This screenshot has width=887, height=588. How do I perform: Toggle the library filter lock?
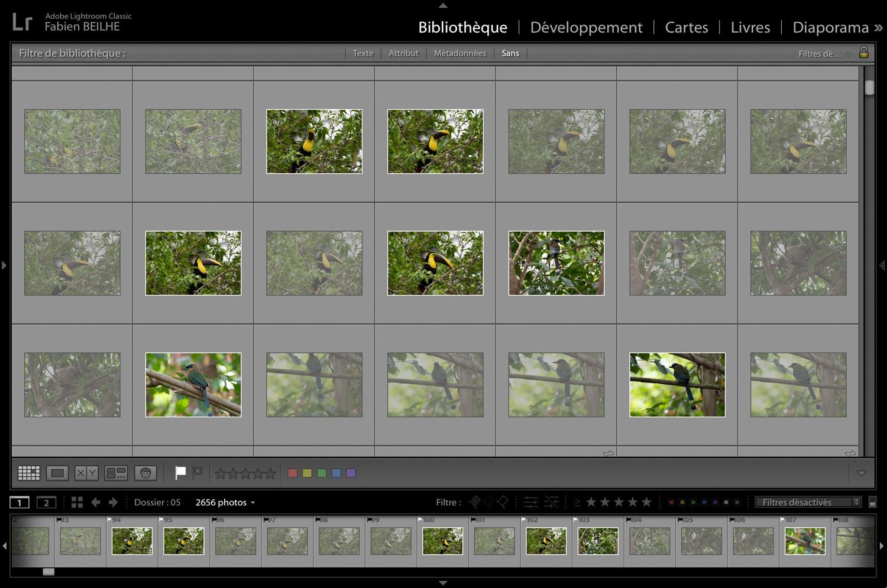pos(863,53)
